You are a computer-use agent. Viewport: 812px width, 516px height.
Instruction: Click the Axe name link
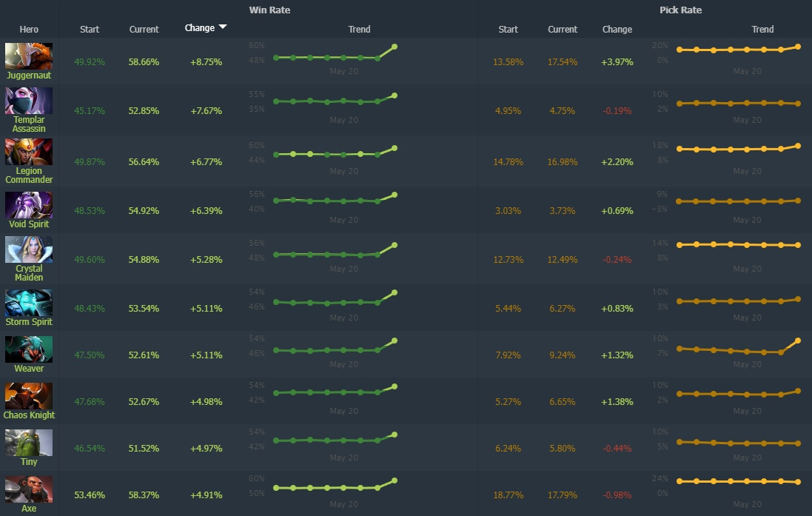click(x=28, y=509)
